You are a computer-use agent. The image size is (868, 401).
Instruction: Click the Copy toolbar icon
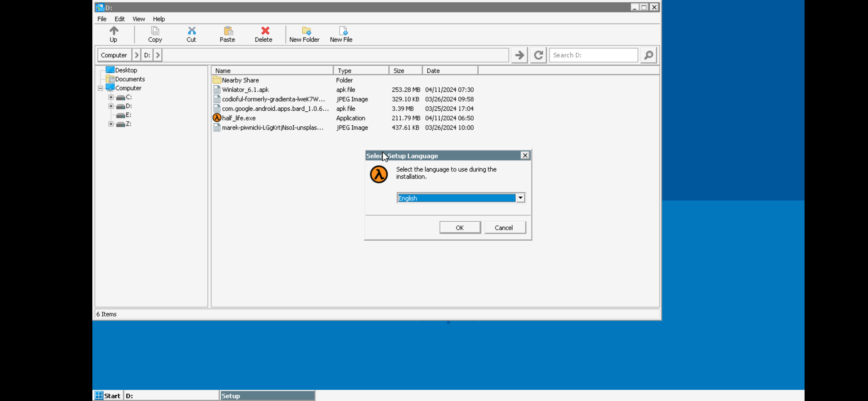(x=154, y=34)
